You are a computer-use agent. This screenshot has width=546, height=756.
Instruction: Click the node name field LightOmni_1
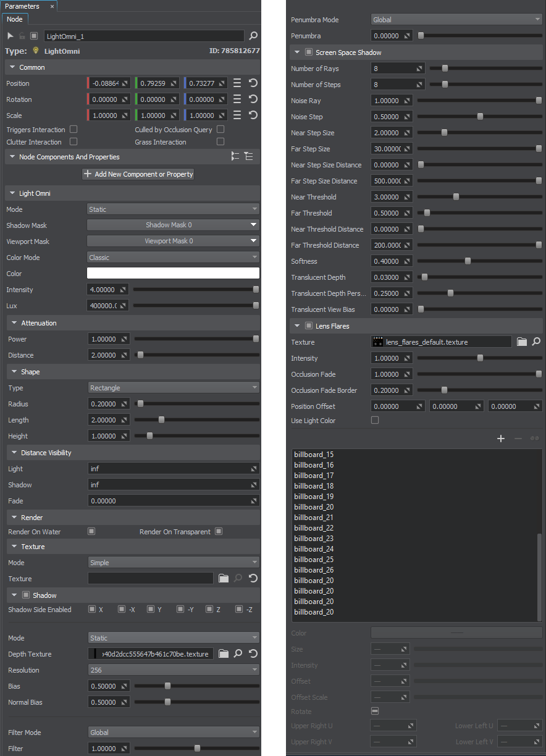144,36
